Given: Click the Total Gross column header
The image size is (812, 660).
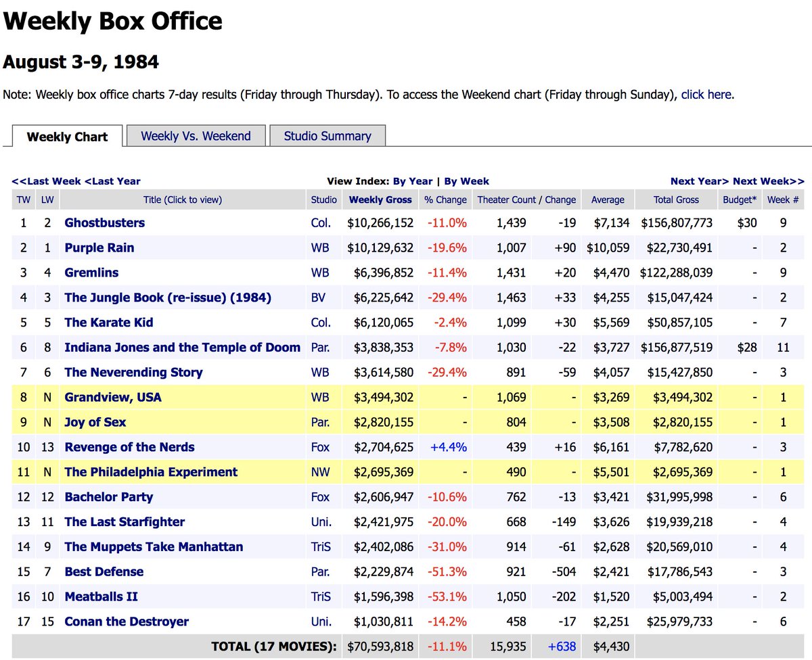Looking at the screenshot, I should [x=677, y=199].
